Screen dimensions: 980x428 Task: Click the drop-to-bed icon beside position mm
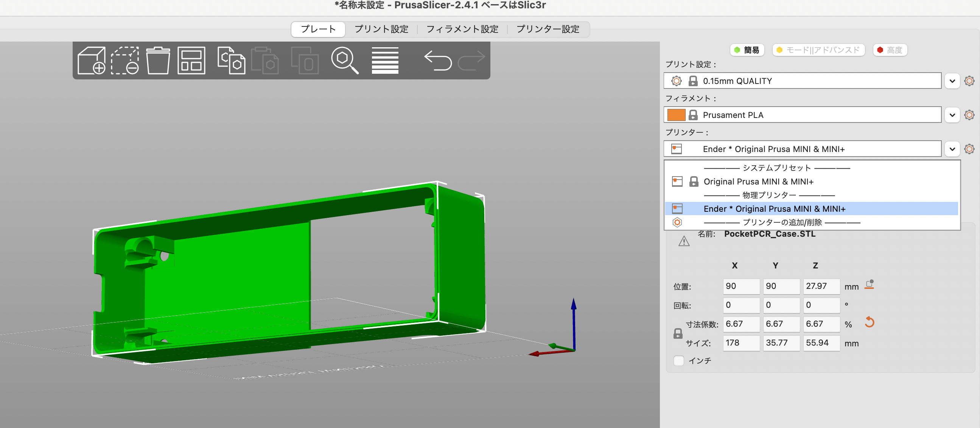(869, 285)
